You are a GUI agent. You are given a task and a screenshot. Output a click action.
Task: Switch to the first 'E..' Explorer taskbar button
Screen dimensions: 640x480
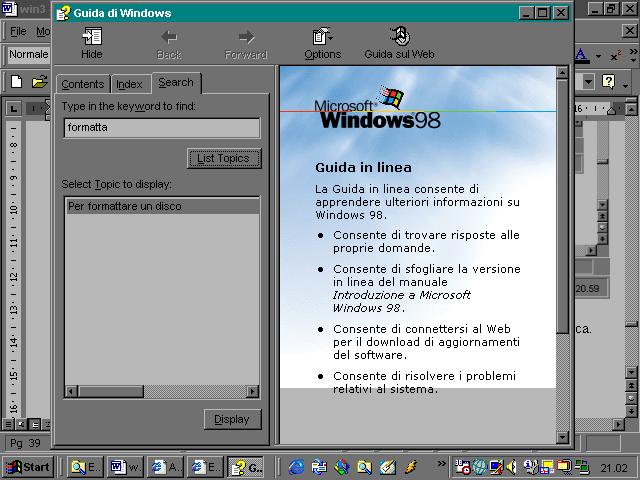(85, 467)
